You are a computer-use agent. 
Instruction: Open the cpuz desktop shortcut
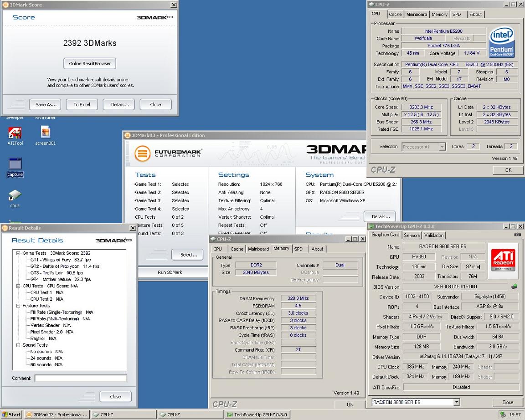[x=15, y=199]
